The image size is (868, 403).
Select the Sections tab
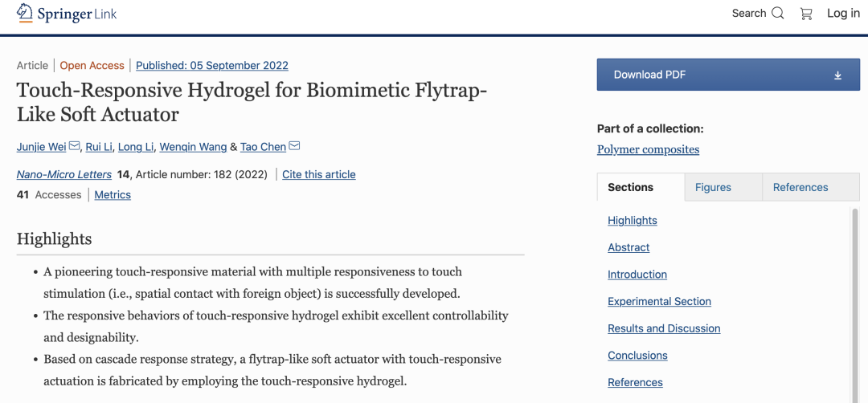pyautogui.click(x=630, y=187)
